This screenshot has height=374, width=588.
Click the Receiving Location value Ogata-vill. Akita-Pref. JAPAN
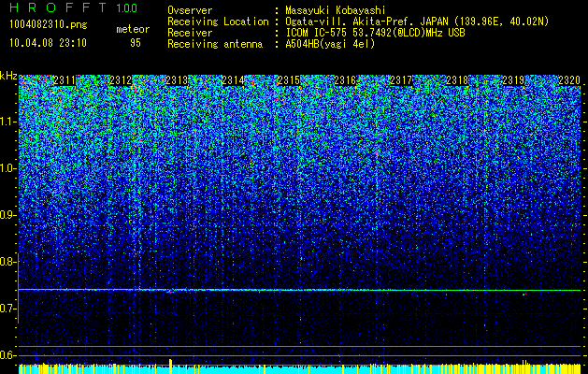click(x=366, y=22)
